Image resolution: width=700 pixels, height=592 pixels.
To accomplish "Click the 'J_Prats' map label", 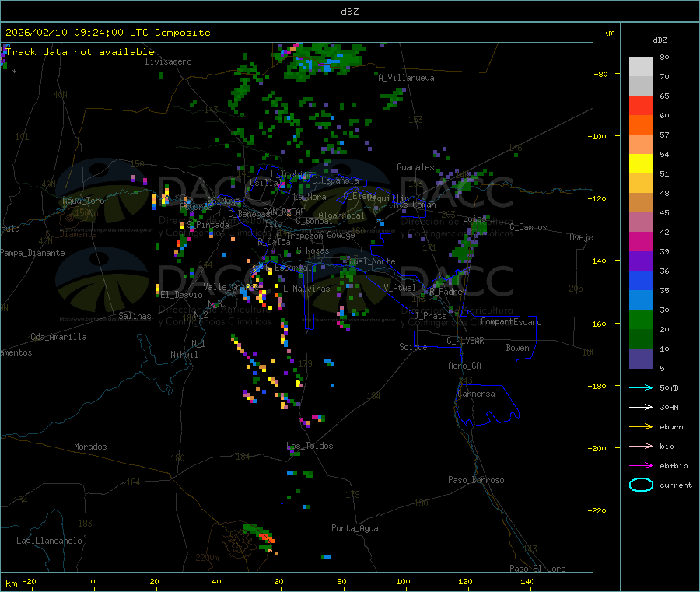I will click(430, 315).
